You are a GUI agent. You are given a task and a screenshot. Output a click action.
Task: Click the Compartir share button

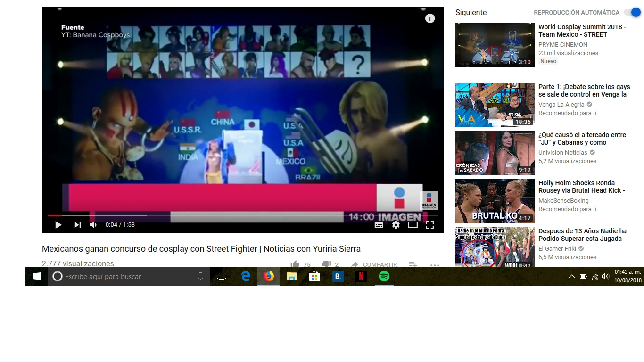click(374, 265)
